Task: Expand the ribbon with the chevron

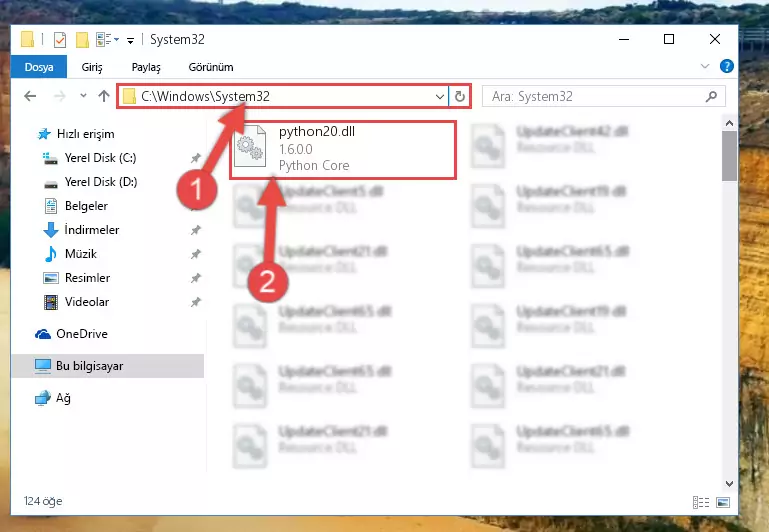Action: [705, 66]
